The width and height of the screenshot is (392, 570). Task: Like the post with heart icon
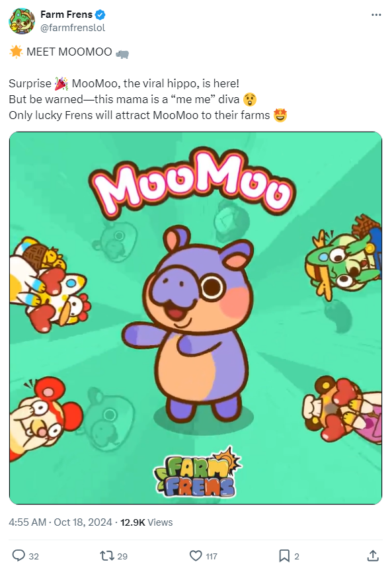tap(196, 556)
